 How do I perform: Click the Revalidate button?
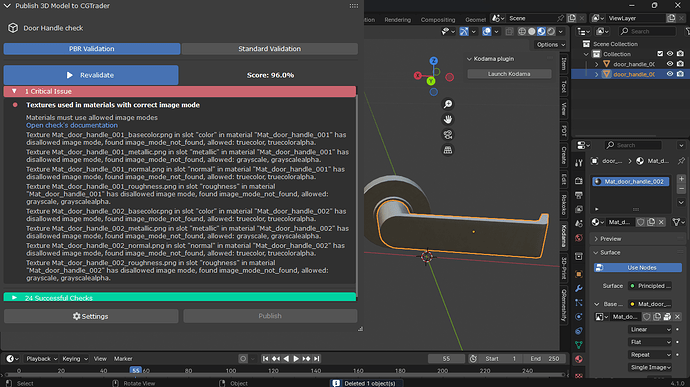(x=91, y=75)
